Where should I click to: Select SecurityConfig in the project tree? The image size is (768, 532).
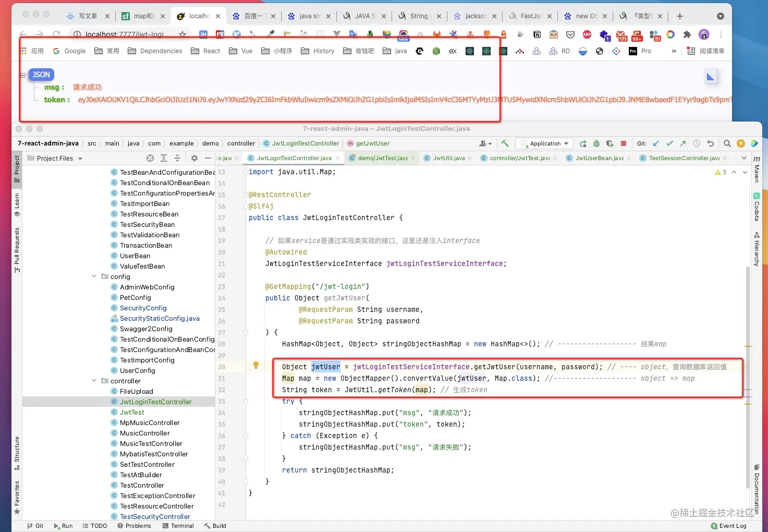click(143, 308)
